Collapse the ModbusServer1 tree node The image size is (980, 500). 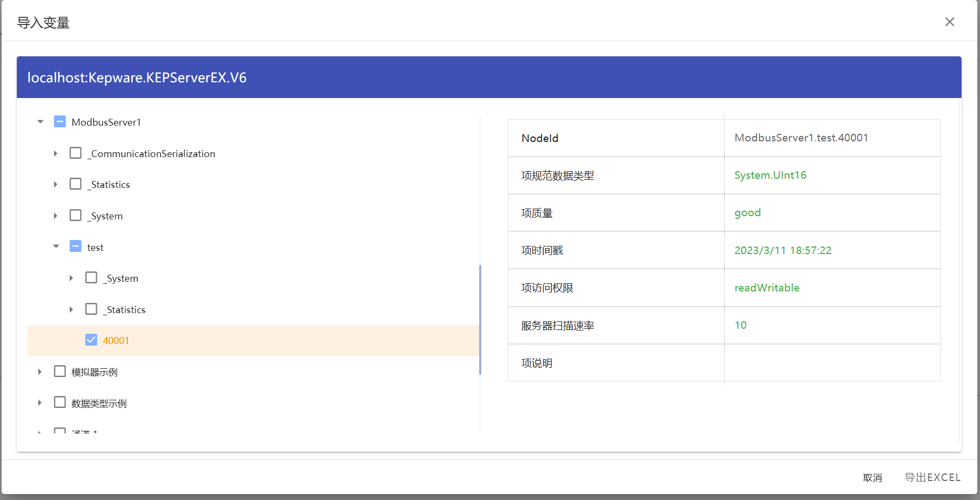40,122
